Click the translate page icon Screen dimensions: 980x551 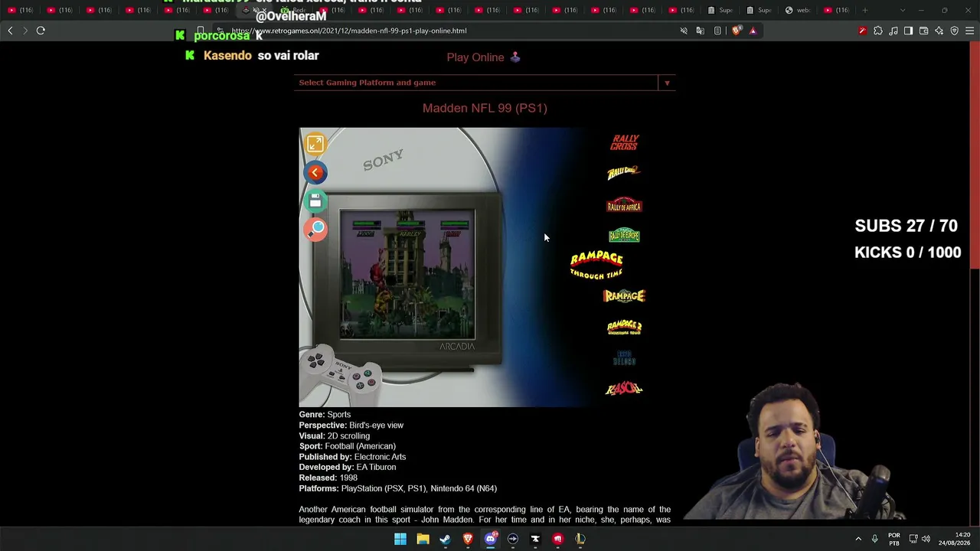point(701,31)
